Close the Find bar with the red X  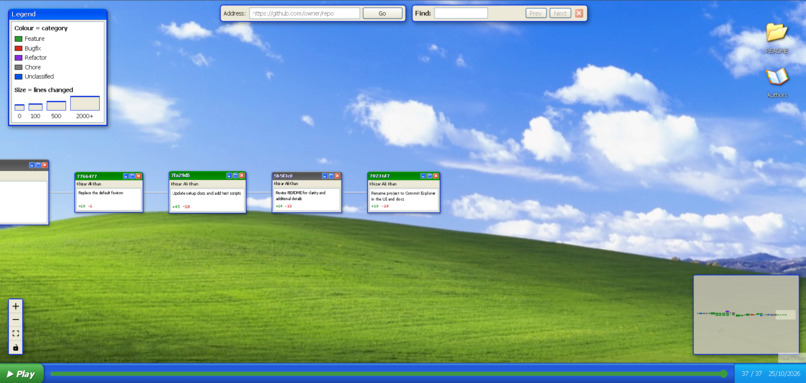click(x=579, y=13)
